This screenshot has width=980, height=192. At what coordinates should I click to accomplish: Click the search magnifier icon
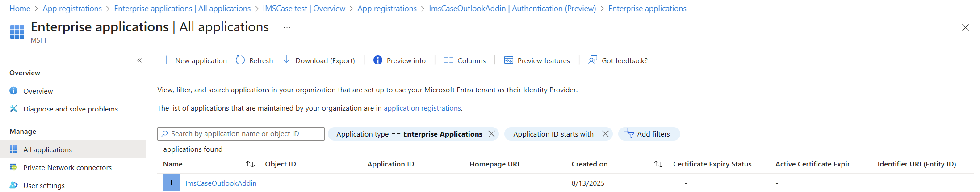(165, 134)
